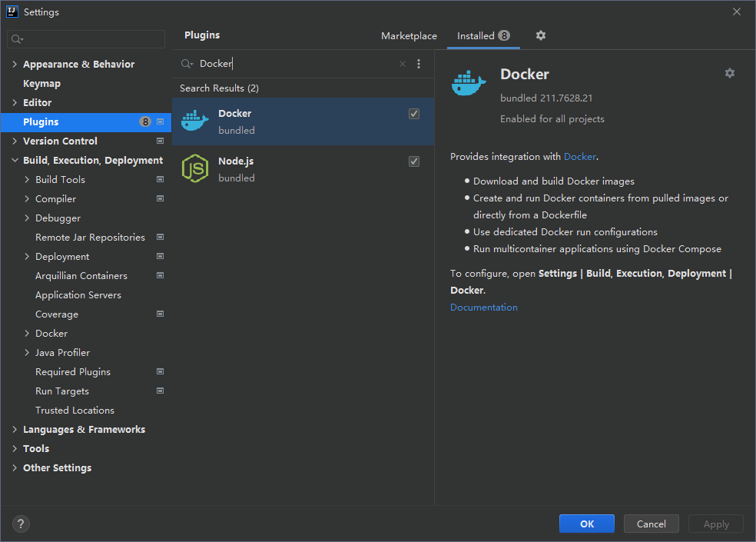Disable the Docker plugin checkbox
The width and height of the screenshot is (756, 542).
[413, 114]
